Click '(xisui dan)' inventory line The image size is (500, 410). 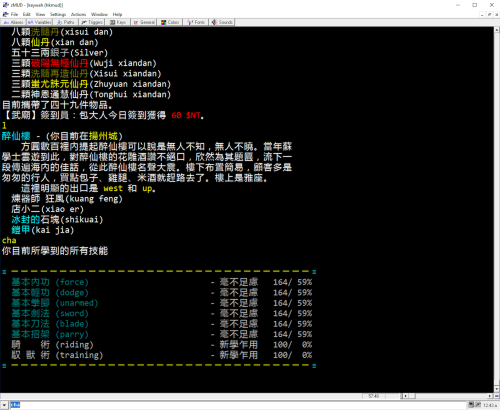click(x=62, y=32)
